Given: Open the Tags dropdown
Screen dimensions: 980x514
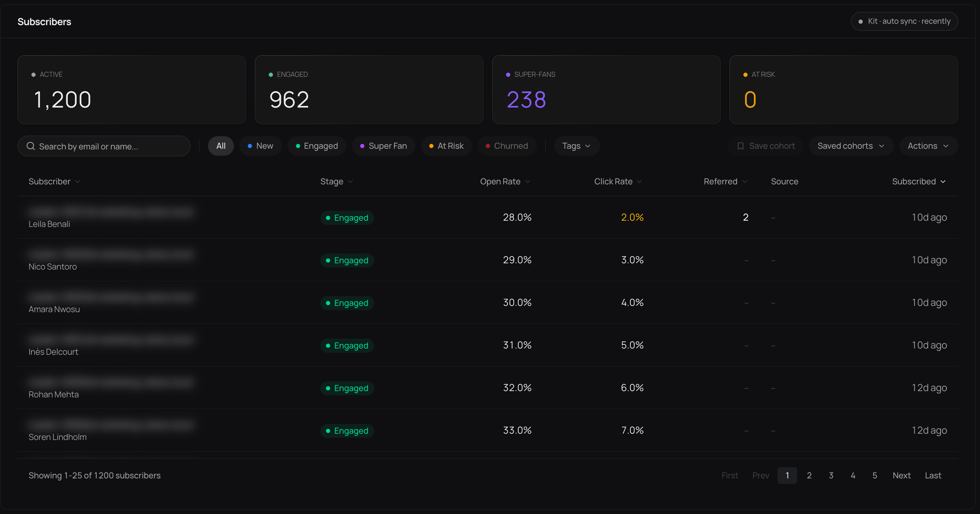Looking at the screenshot, I should pyautogui.click(x=577, y=146).
